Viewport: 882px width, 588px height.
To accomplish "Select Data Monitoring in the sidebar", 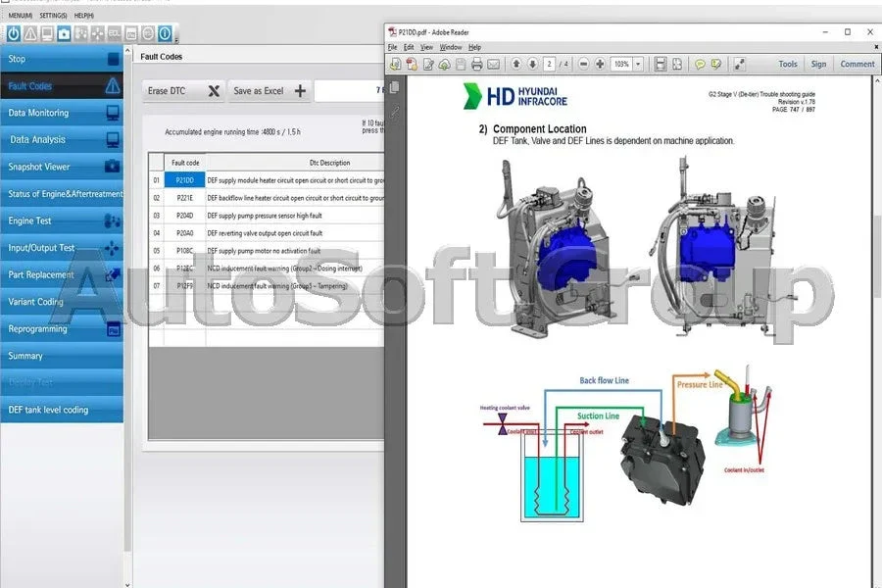I will point(62,113).
